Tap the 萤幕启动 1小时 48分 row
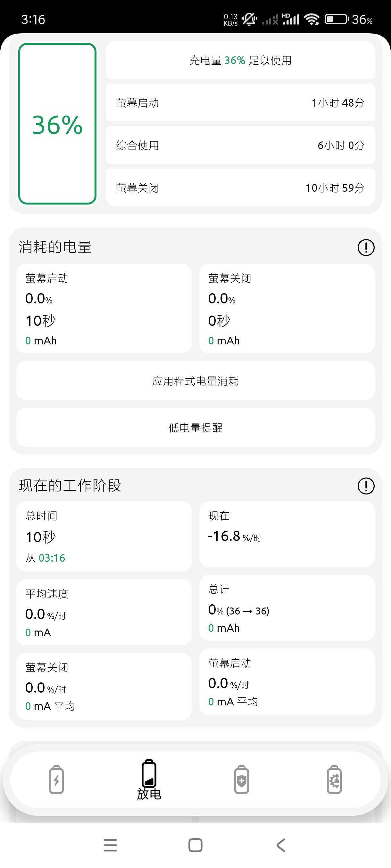 pos(240,103)
